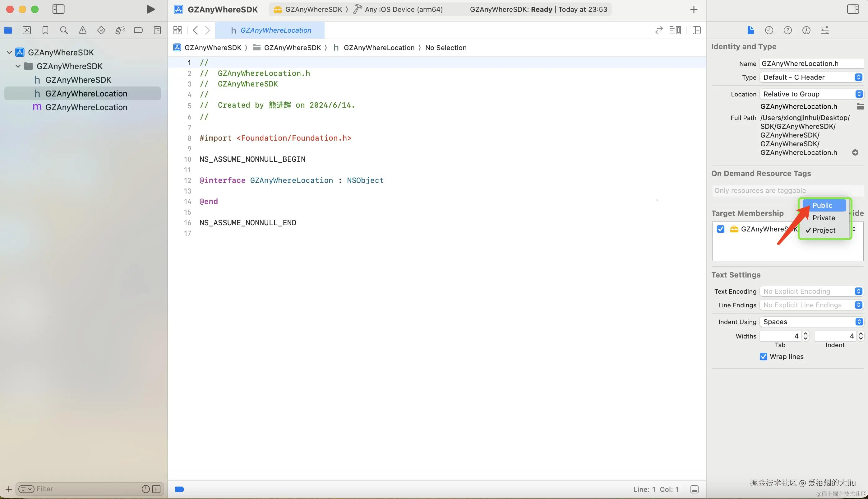Open the related items grid icon
Viewport: 868px width, 499px height.
[x=178, y=30]
